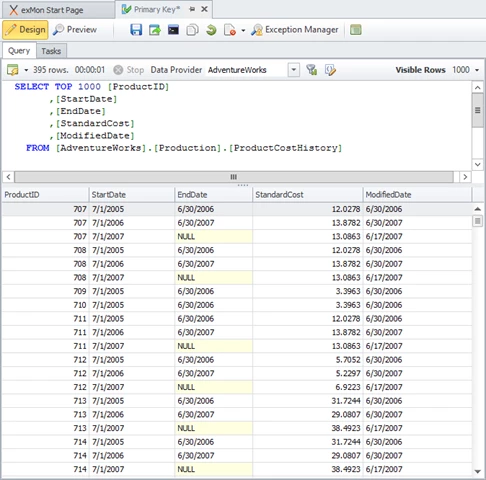486x480 pixels.
Task: Click the filter funnel icon
Action: [x=312, y=70]
